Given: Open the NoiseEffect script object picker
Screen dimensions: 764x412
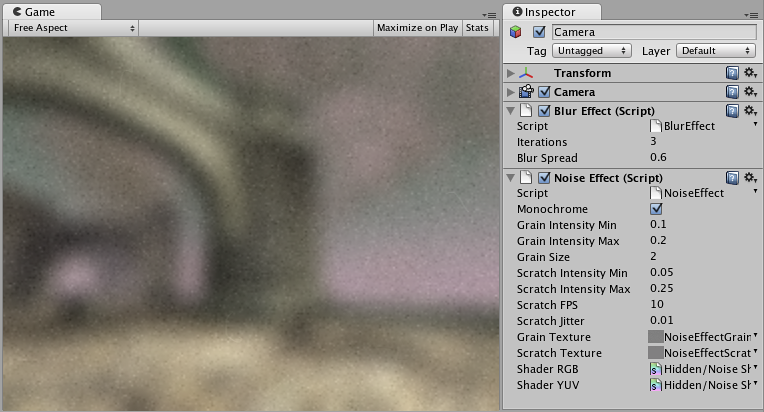Looking at the screenshot, I should (x=755, y=191).
